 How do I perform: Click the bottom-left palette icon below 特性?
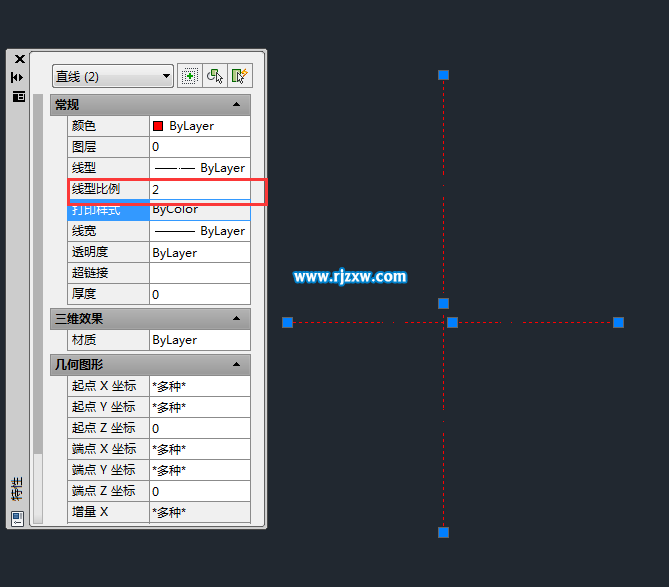tap(17, 519)
